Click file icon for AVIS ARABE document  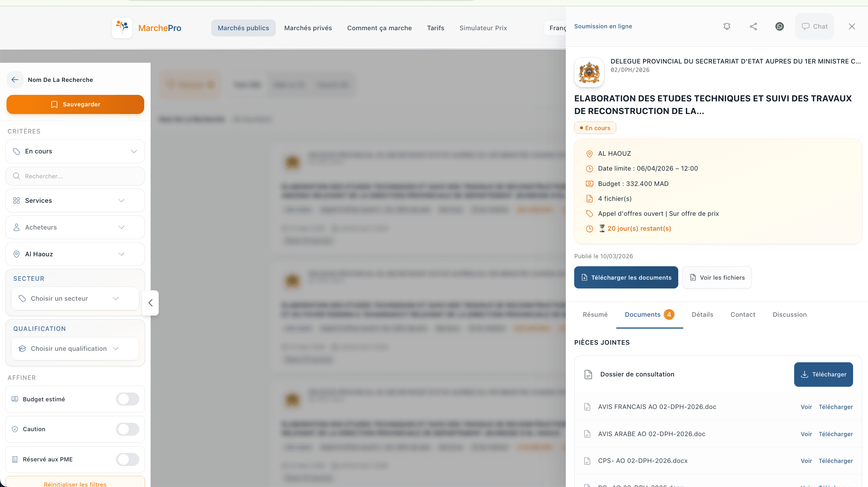pos(587,434)
